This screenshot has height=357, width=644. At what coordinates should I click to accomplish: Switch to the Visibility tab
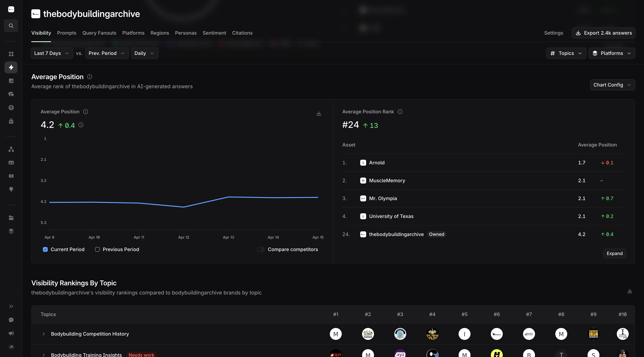(41, 33)
